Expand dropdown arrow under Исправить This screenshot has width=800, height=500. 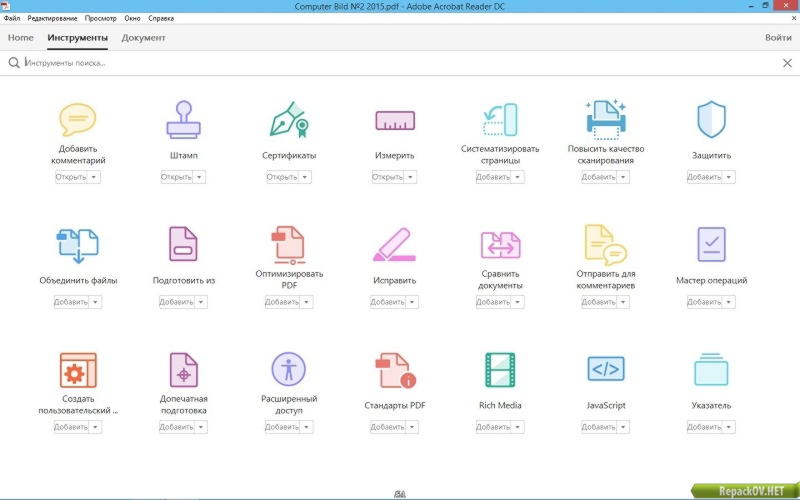click(x=412, y=302)
